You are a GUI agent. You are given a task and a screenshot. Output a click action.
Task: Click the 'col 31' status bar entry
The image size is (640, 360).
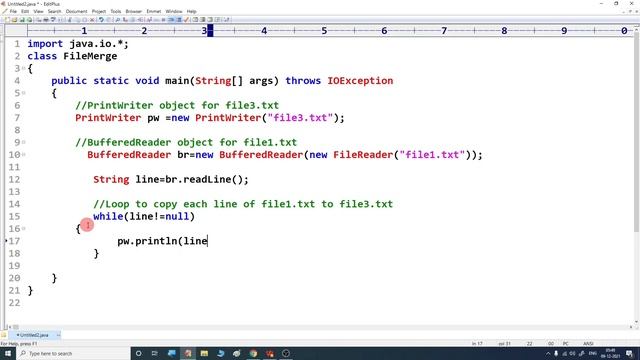coord(504,344)
